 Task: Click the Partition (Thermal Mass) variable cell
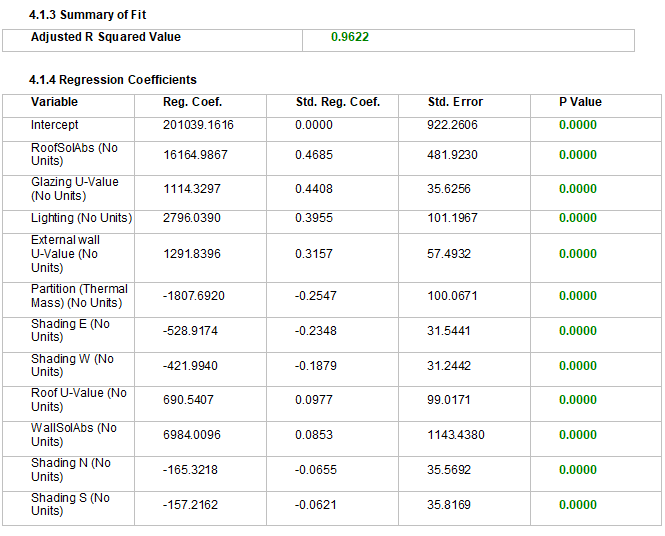pyautogui.click(x=79, y=296)
